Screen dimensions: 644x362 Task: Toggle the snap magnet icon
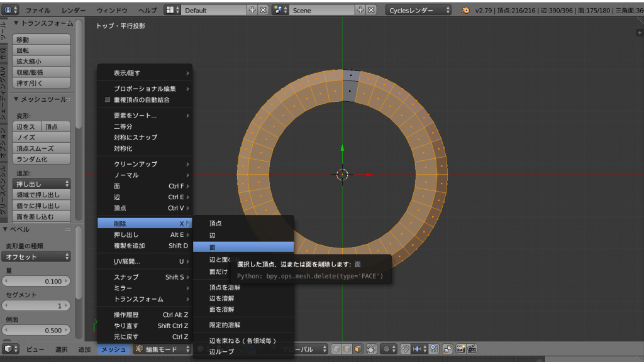pyautogui.click(x=406, y=349)
